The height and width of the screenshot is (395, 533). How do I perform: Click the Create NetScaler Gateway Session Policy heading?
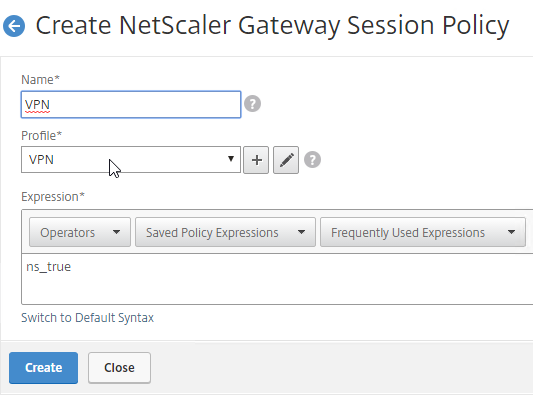coord(272,26)
